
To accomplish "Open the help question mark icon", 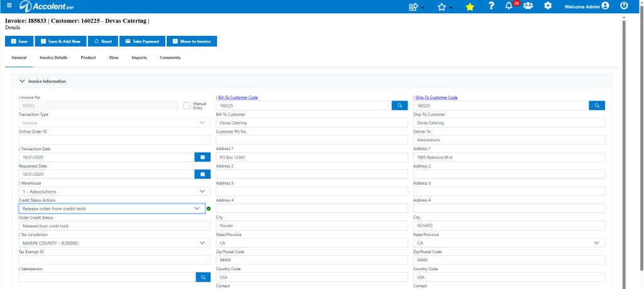I will tap(491, 6).
